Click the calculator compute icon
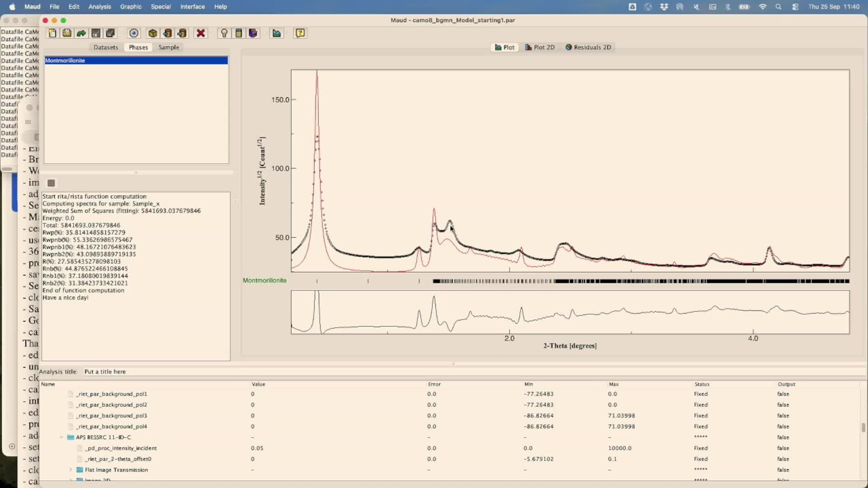 [x=239, y=33]
